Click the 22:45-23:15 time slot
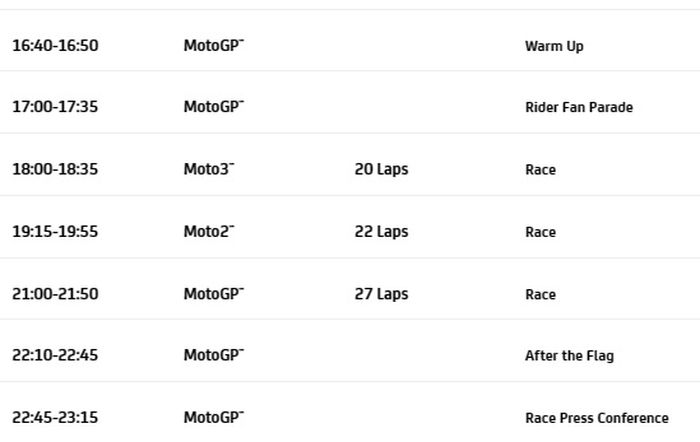The height and width of the screenshot is (442, 700). [55, 417]
